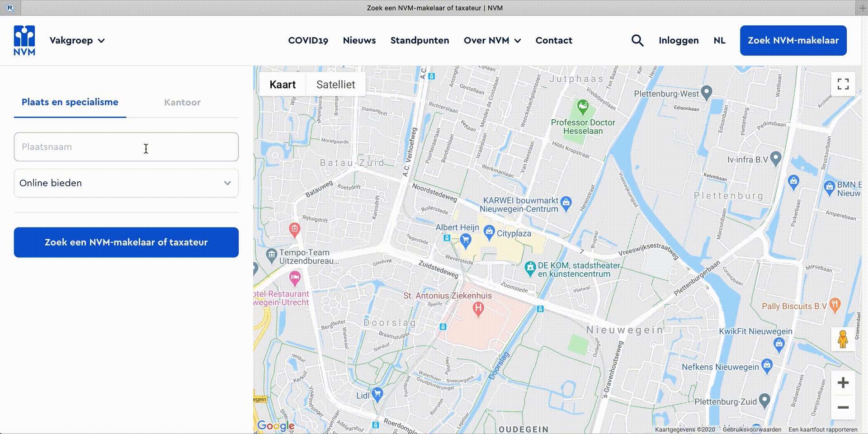Open a new tab with plus button
This screenshot has height=434, width=868.
click(862, 8)
